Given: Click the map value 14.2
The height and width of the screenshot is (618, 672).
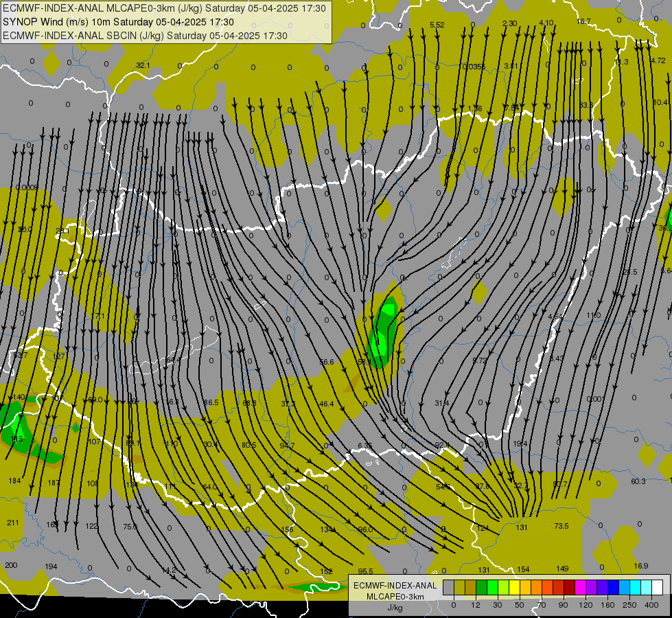Looking at the screenshot, I should tap(170, 570).
